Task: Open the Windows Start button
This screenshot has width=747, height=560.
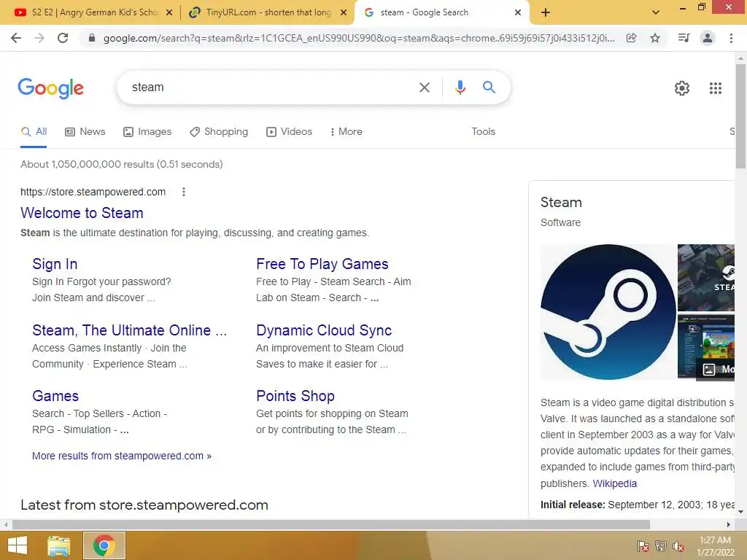Action: pos(18,545)
